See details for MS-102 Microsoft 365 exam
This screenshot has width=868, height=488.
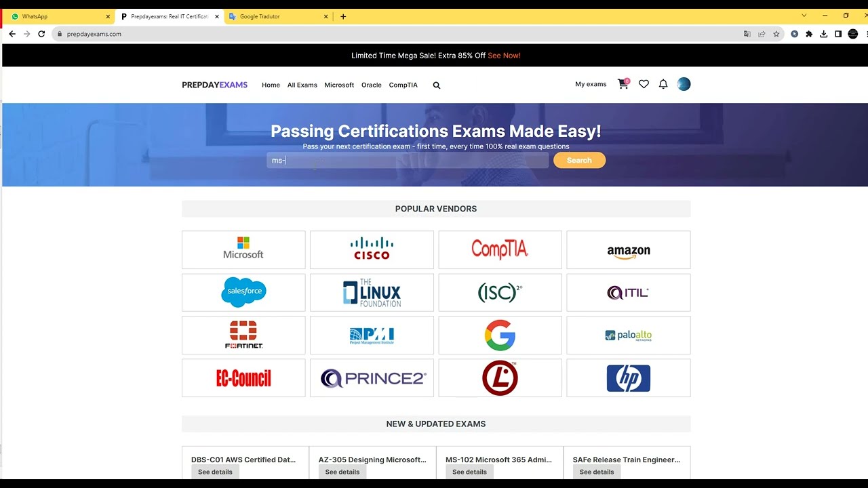coord(469,472)
